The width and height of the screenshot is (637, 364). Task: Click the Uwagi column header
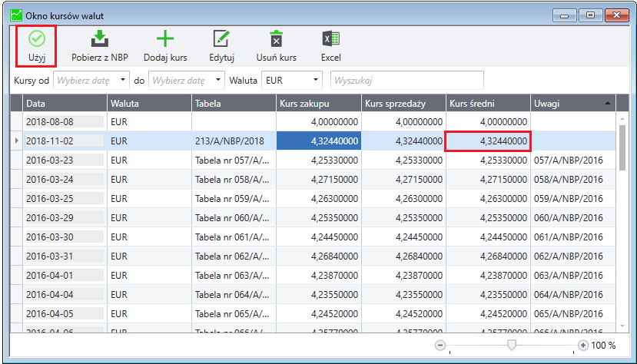click(573, 104)
